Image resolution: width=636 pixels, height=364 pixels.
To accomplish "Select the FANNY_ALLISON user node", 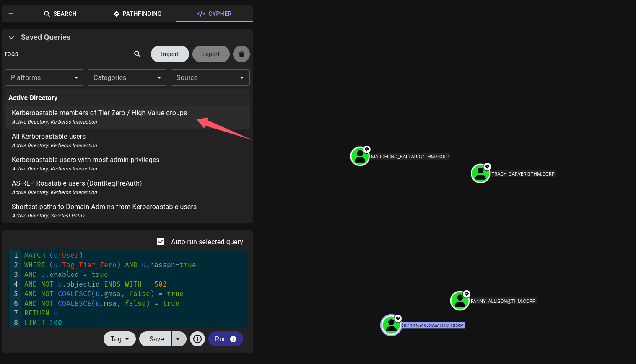I will pyautogui.click(x=459, y=301).
